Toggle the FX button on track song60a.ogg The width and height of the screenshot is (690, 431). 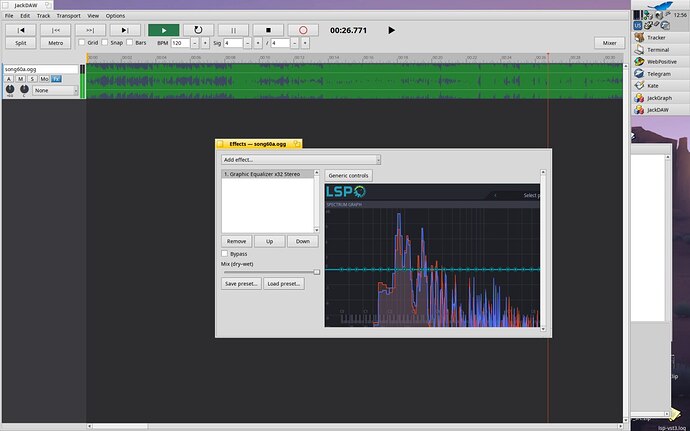pos(56,79)
